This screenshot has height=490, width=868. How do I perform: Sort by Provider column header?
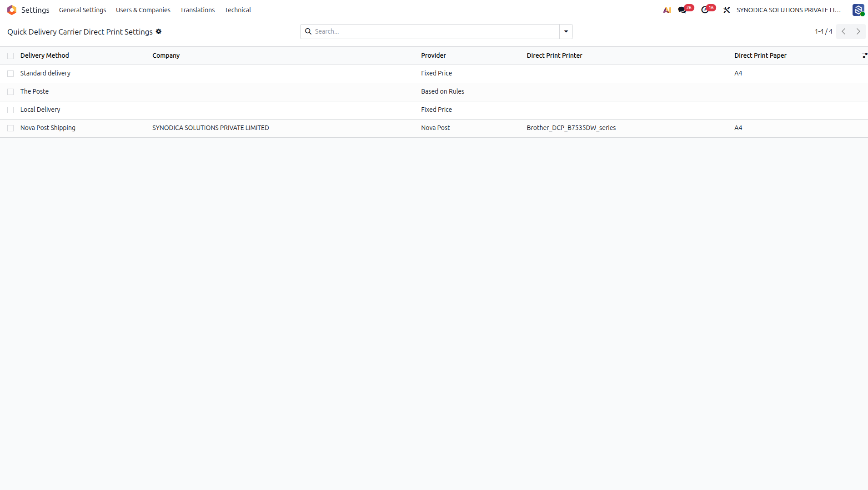pos(433,55)
